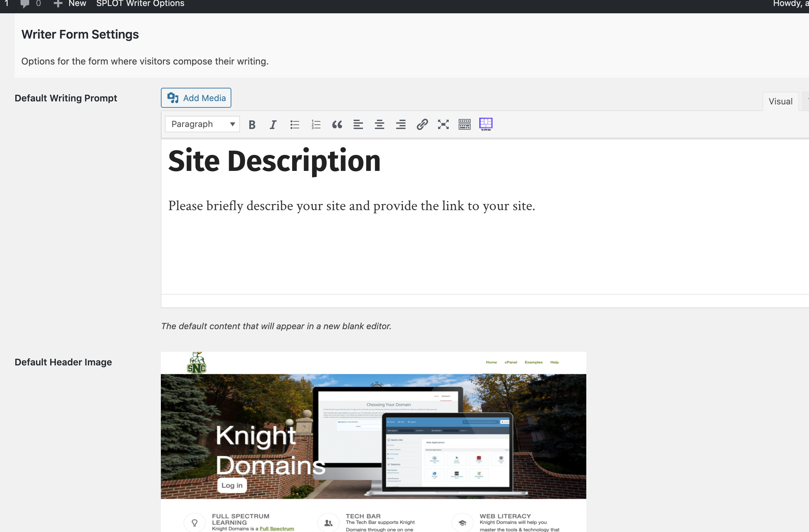Viewport: 809px width, 532px height.
Task: Open the New menu in admin bar
Action: 70,4
